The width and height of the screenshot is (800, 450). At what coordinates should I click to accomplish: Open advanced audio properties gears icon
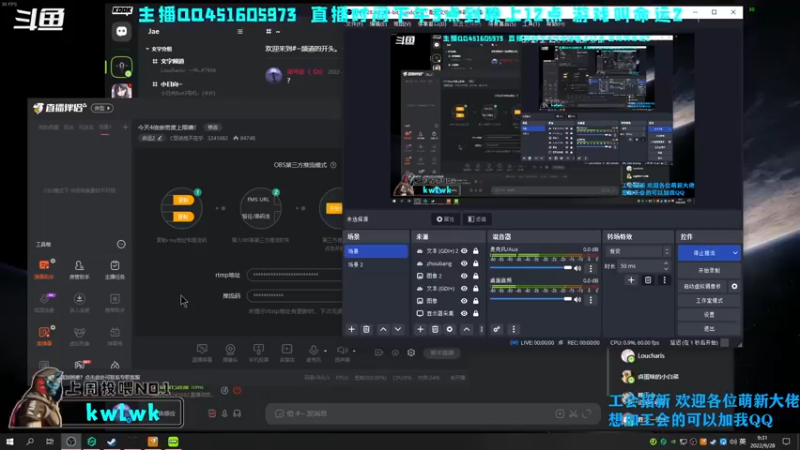click(x=496, y=330)
